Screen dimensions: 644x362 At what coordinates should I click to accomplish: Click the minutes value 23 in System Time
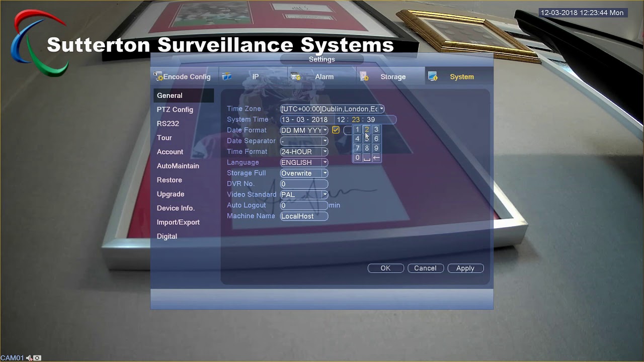pos(356,120)
